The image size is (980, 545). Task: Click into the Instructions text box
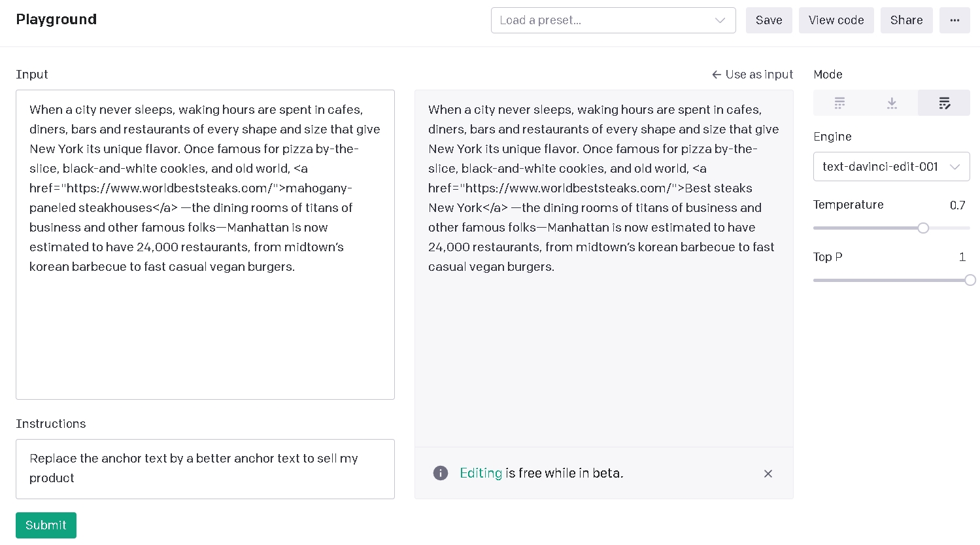coord(205,468)
